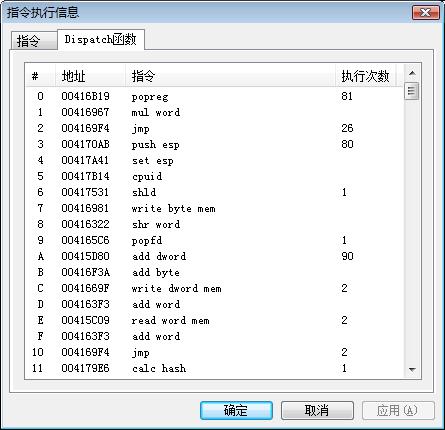Select the Dispatch函数 tab
445x430 pixels.
101,40
